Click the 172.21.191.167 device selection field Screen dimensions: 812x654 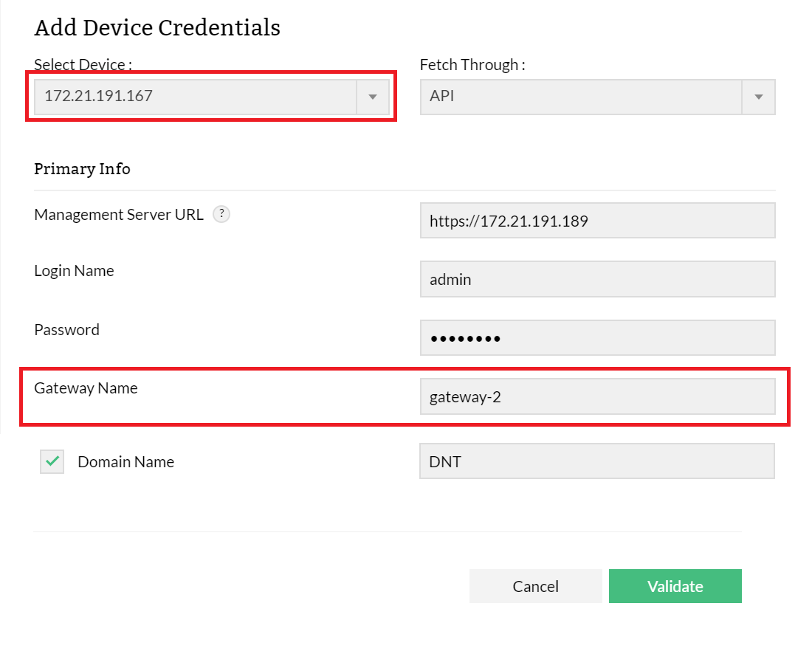coord(196,97)
